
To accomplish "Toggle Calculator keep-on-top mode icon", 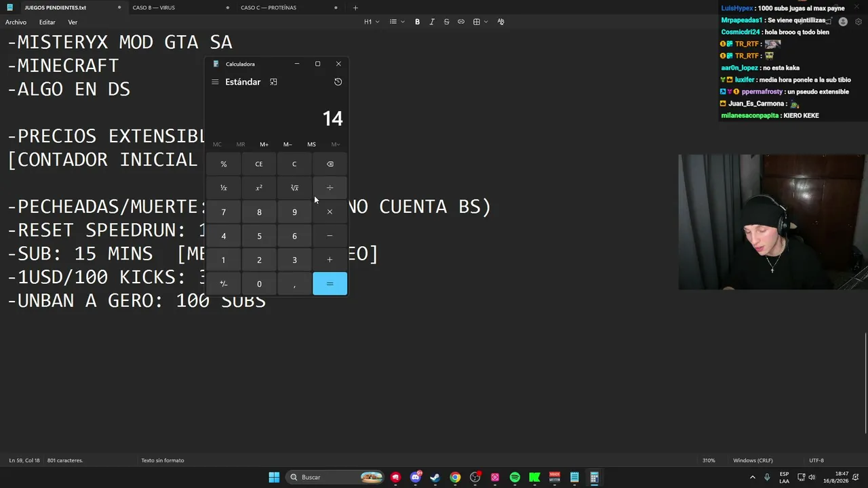I will (x=273, y=82).
